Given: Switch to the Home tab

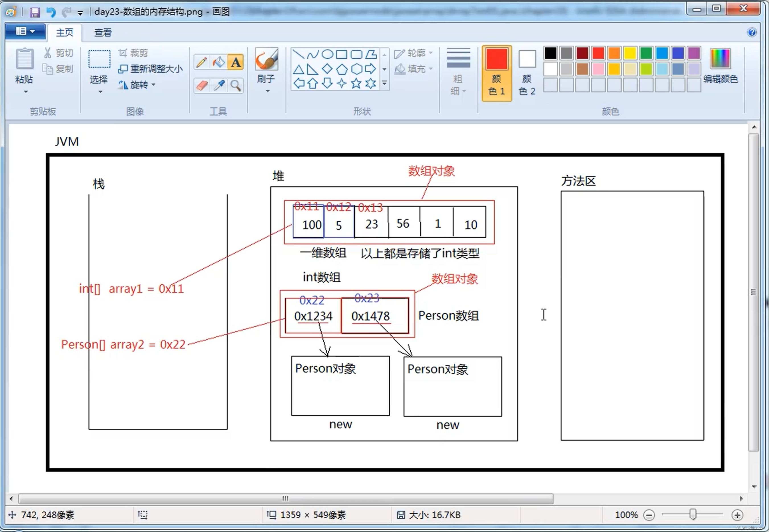Looking at the screenshot, I should (65, 32).
